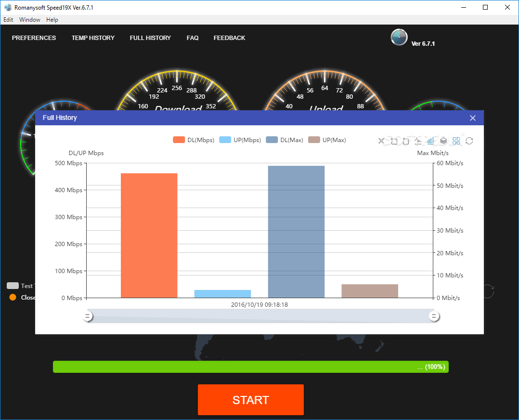Click the green 100% progress bar

pyautogui.click(x=250, y=367)
